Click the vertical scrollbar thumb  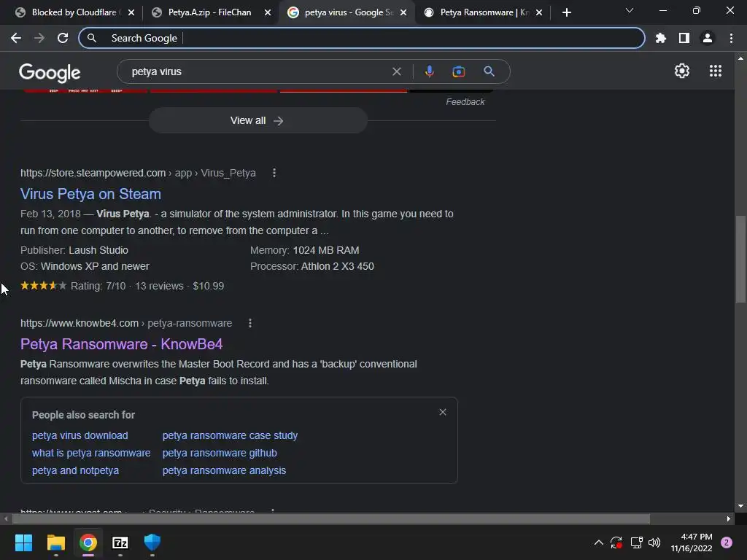(740, 259)
